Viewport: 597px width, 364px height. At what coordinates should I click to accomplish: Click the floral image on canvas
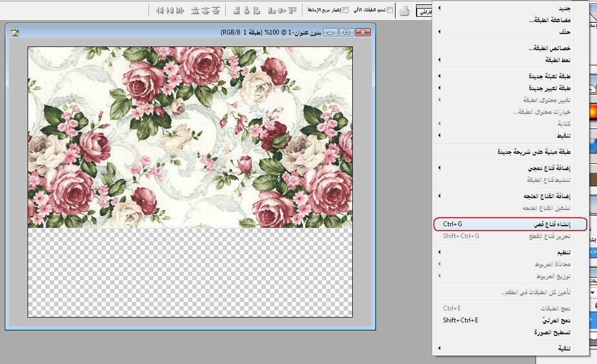pos(190,137)
